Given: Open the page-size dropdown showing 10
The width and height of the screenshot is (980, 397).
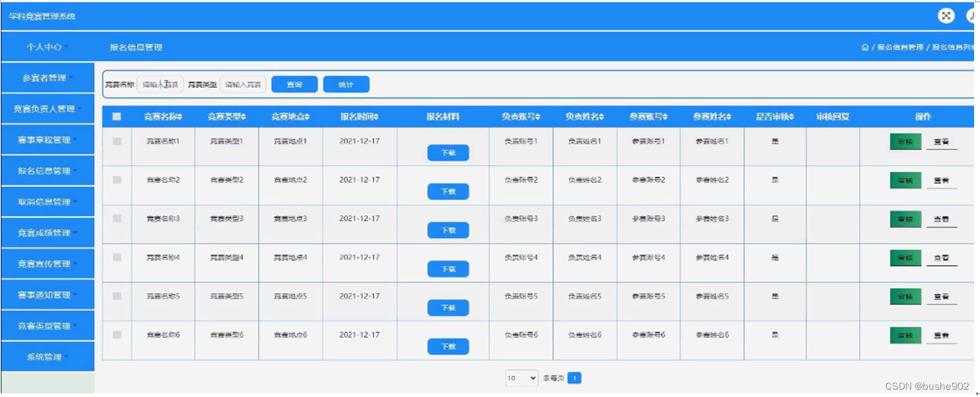Looking at the screenshot, I should click(x=522, y=379).
